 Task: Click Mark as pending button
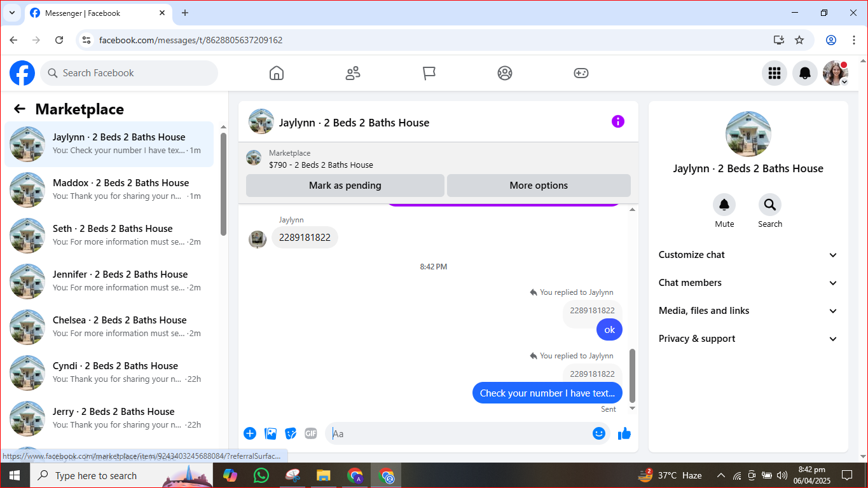pyautogui.click(x=345, y=186)
